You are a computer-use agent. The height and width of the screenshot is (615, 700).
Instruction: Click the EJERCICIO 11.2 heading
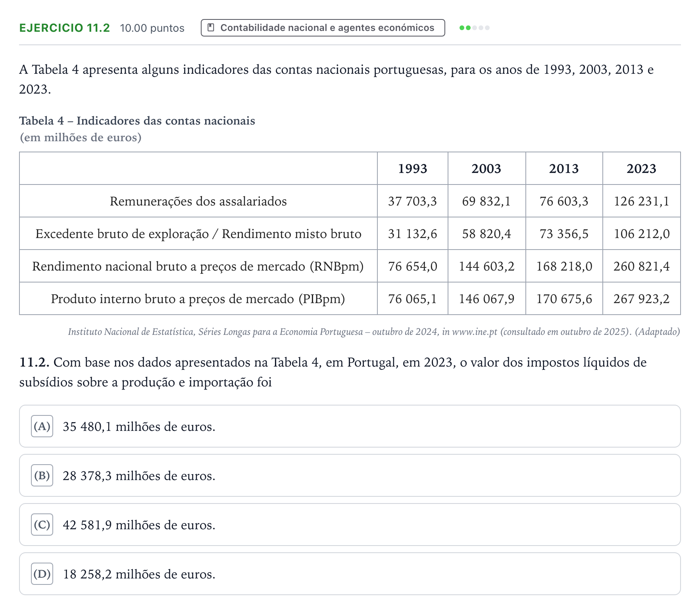[x=65, y=28]
